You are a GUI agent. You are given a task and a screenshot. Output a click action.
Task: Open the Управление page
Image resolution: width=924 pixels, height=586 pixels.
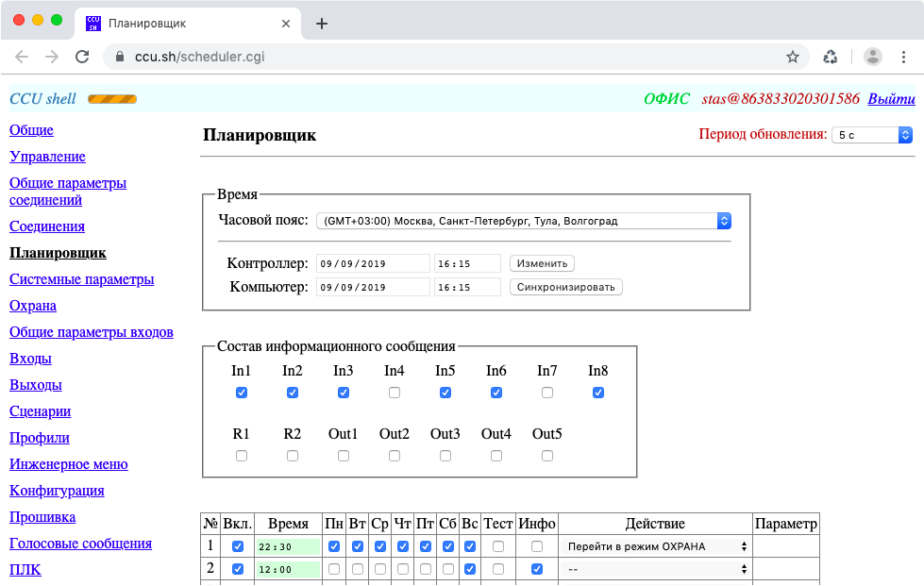tap(47, 157)
